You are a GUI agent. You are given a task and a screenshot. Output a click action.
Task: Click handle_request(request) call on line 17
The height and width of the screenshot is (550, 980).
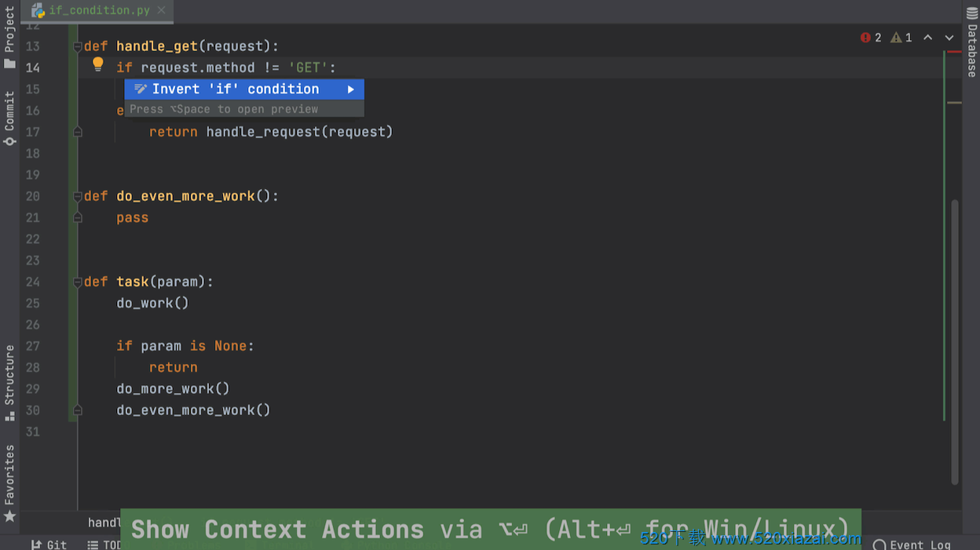299,132
